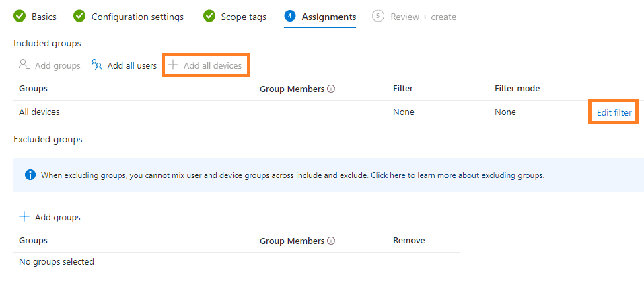This screenshot has height=287, width=644.
Task: Click the plus icon under Excluded groups
Action: tap(24, 217)
